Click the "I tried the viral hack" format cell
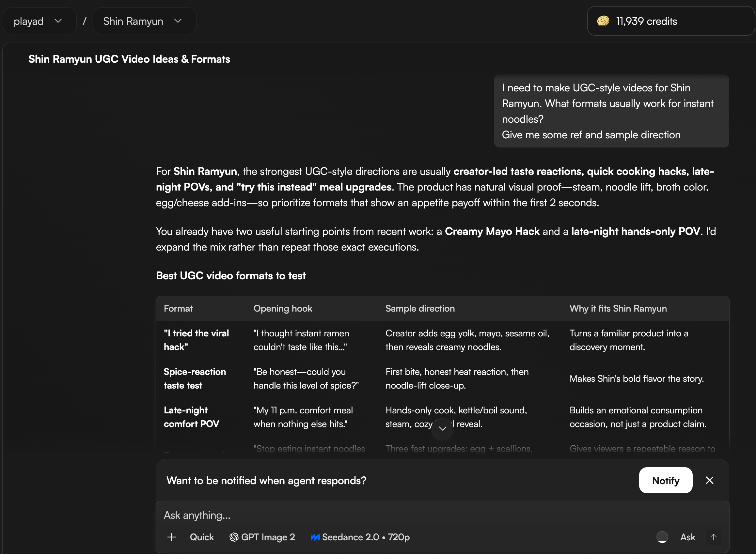 [196, 340]
